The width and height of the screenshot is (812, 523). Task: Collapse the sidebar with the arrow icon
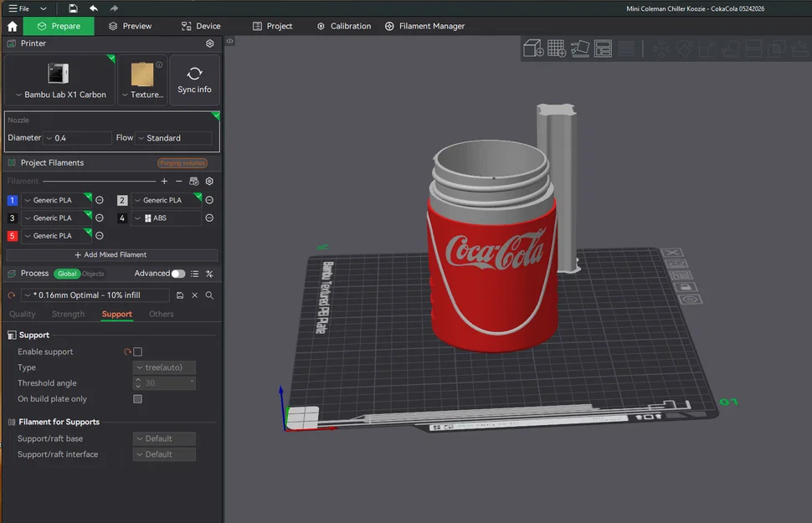pos(229,41)
